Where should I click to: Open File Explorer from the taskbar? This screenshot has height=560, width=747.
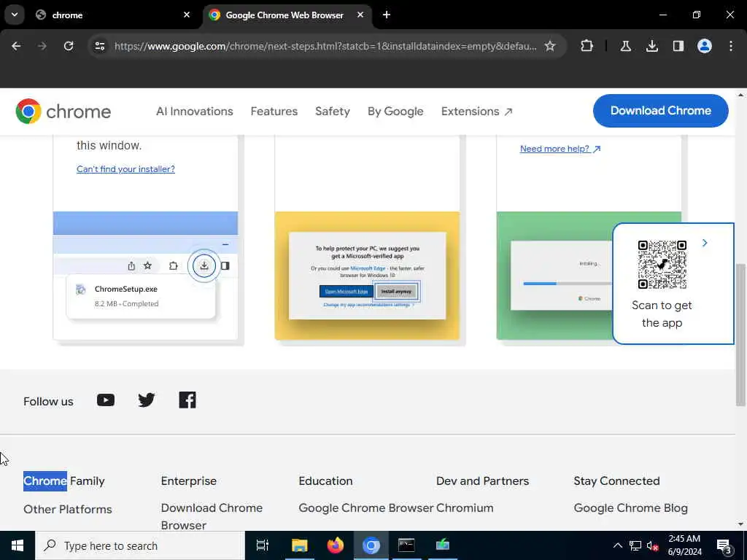pos(300,545)
